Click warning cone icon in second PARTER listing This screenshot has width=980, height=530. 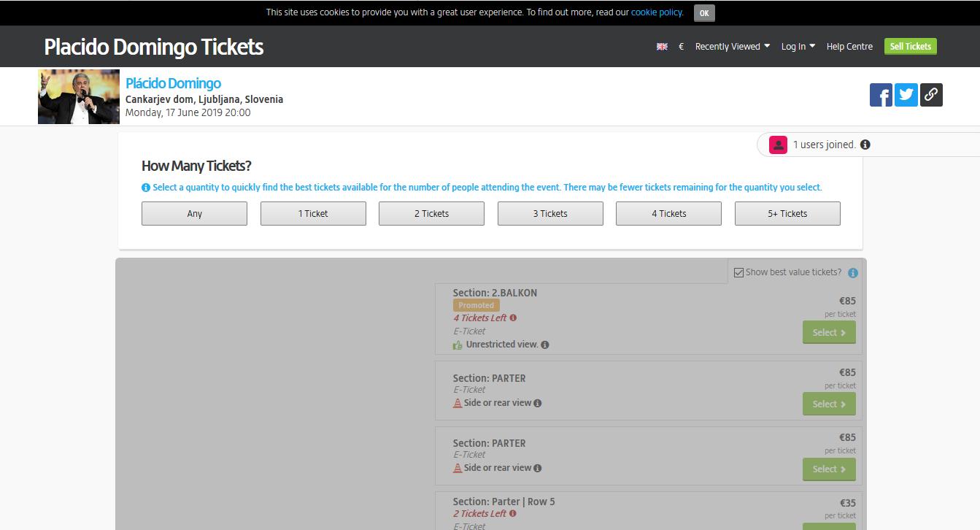point(458,468)
